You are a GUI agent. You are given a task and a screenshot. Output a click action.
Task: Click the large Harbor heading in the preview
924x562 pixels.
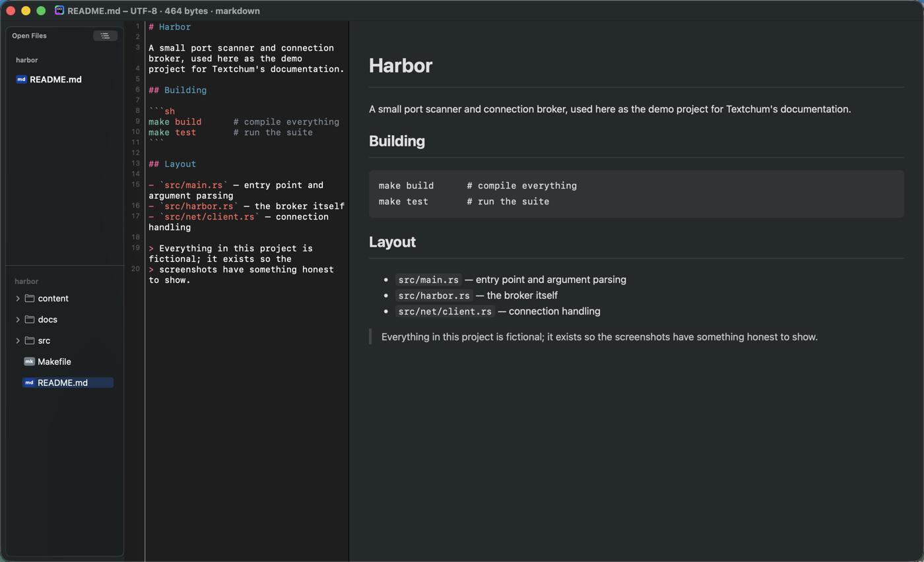[401, 65]
